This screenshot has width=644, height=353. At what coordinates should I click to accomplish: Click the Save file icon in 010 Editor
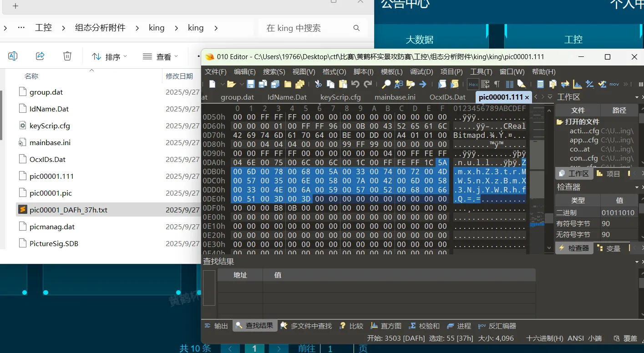point(251,84)
